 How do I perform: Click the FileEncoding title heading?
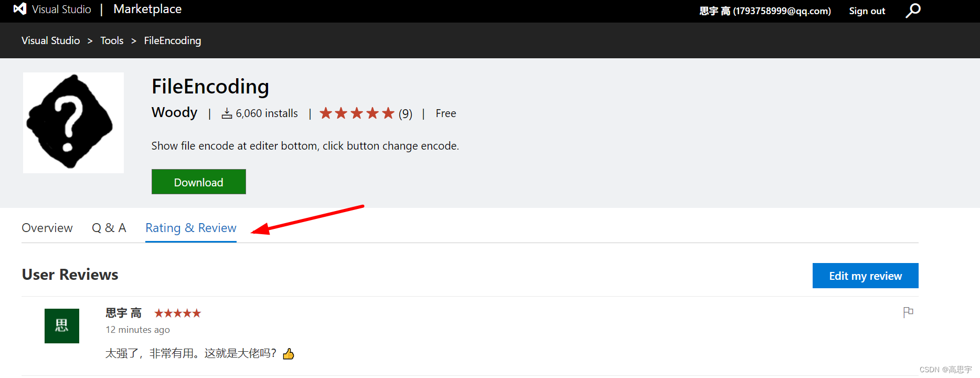pyautogui.click(x=210, y=87)
